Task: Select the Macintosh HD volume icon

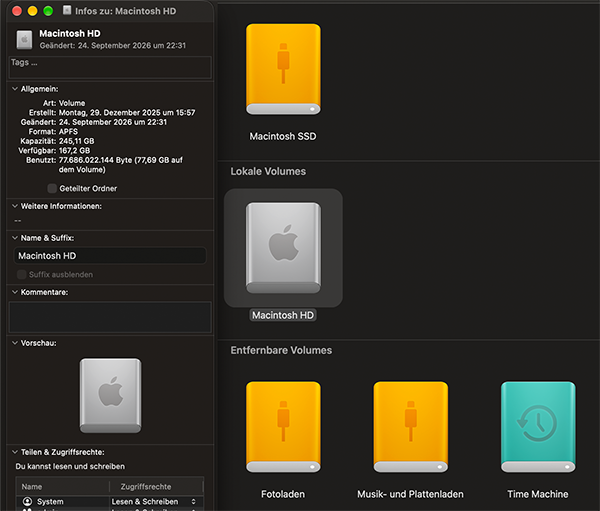Action: pyautogui.click(x=283, y=248)
